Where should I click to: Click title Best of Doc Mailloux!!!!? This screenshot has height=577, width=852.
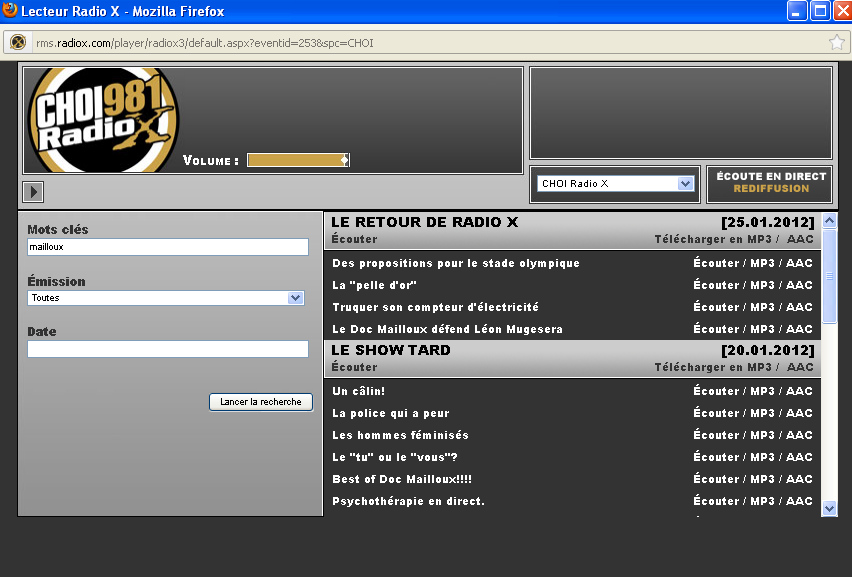pyautogui.click(x=402, y=479)
